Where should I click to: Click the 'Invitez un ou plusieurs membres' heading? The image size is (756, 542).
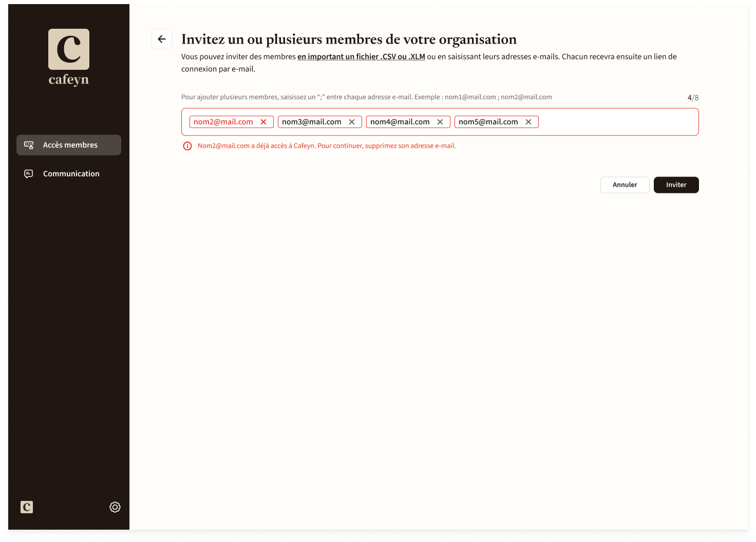tap(349, 39)
